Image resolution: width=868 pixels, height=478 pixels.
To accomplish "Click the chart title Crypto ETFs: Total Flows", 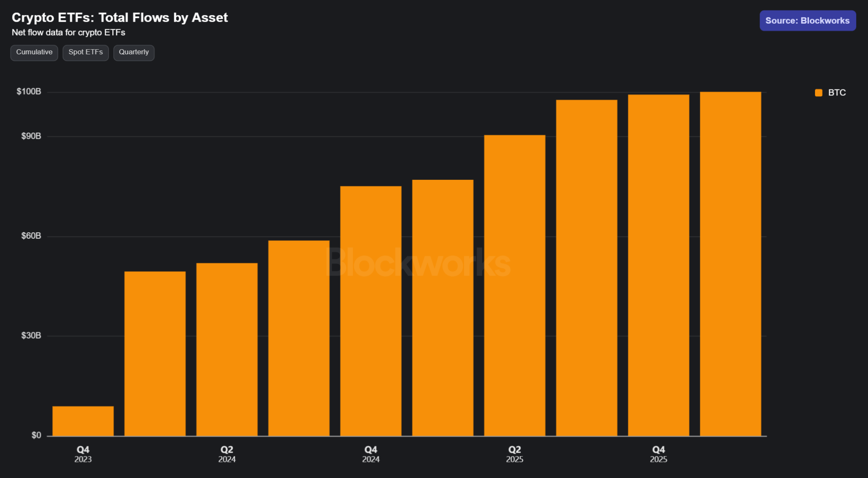I will [120, 17].
